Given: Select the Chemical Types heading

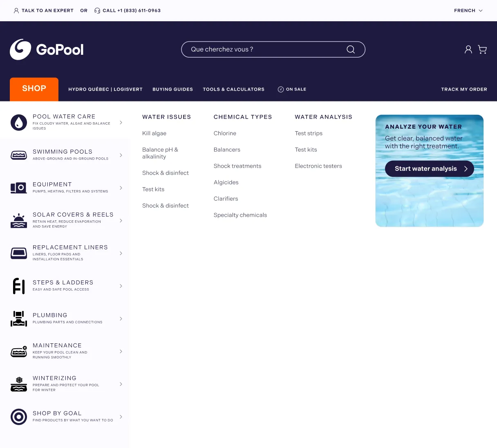Looking at the screenshot, I should (x=243, y=117).
